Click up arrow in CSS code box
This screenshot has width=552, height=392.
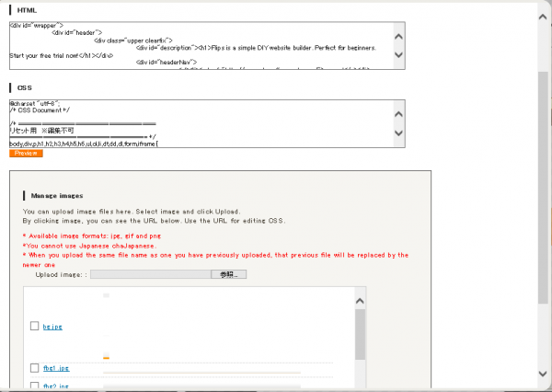point(398,115)
